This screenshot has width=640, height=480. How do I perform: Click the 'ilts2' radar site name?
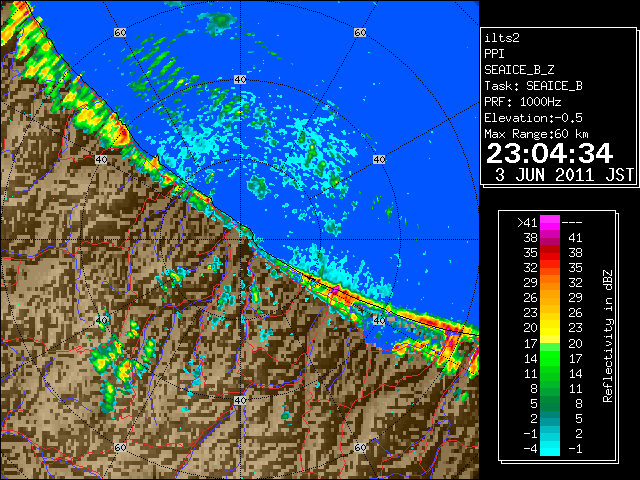(x=502, y=38)
